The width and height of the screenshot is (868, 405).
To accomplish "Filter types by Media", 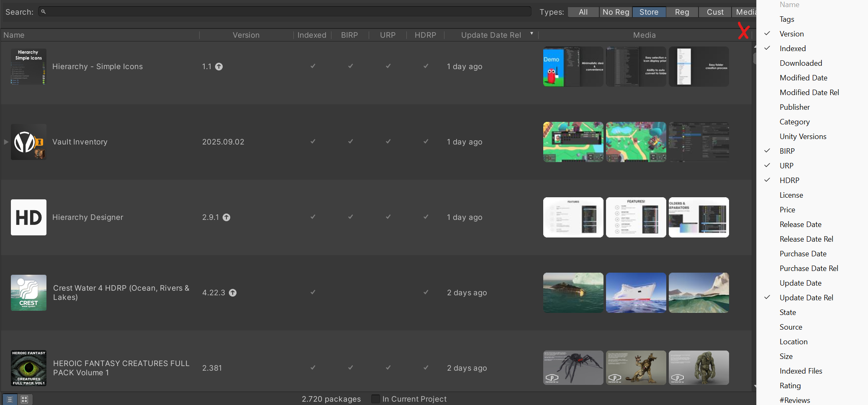I will click(744, 12).
